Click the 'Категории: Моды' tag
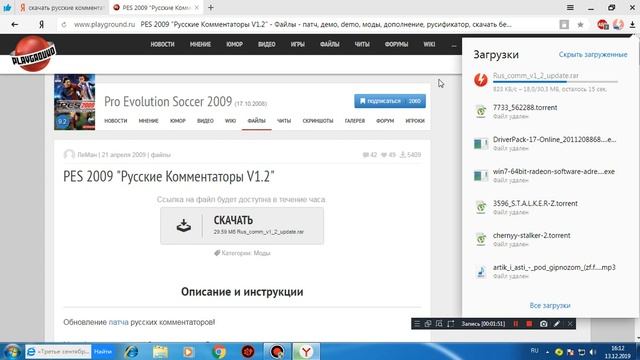 (x=242, y=253)
